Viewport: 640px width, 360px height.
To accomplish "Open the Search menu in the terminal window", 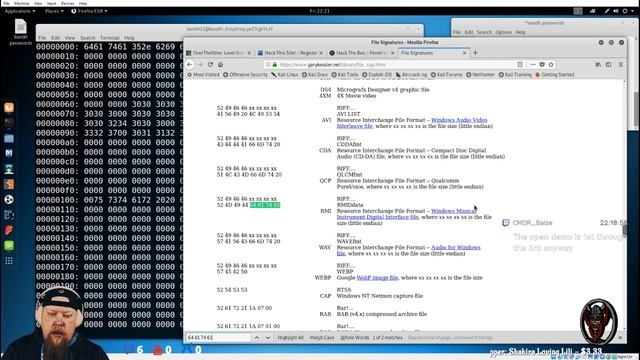I will coord(88,38).
